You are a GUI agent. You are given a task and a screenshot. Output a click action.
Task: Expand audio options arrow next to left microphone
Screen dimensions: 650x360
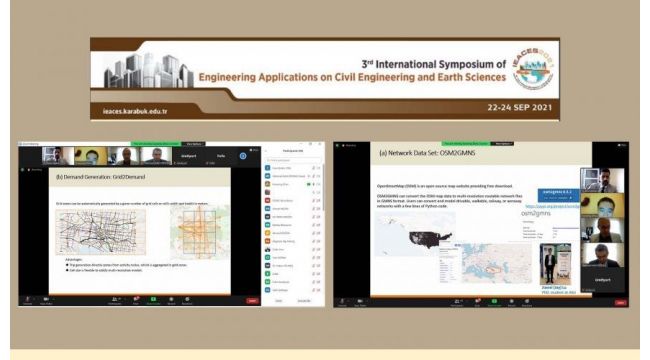point(34,299)
